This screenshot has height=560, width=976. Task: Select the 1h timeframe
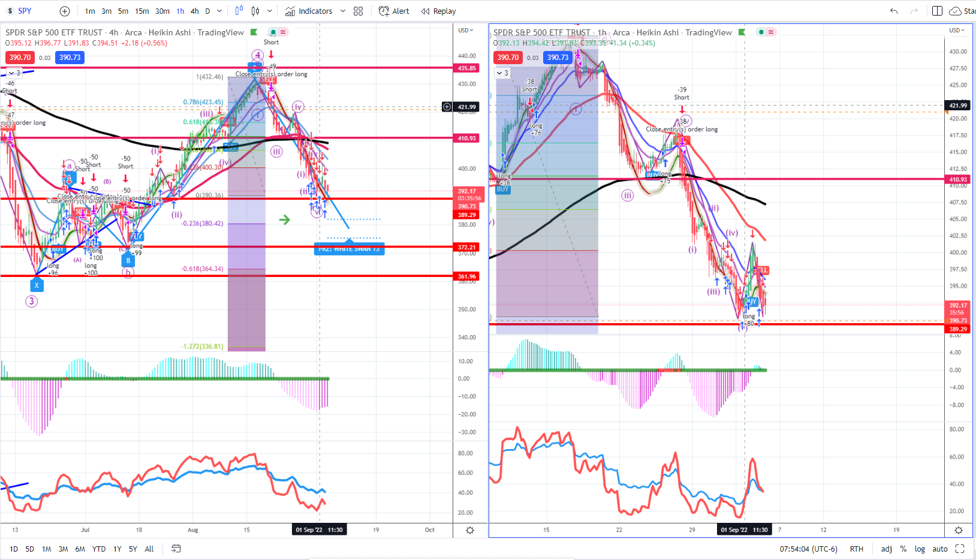[180, 11]
